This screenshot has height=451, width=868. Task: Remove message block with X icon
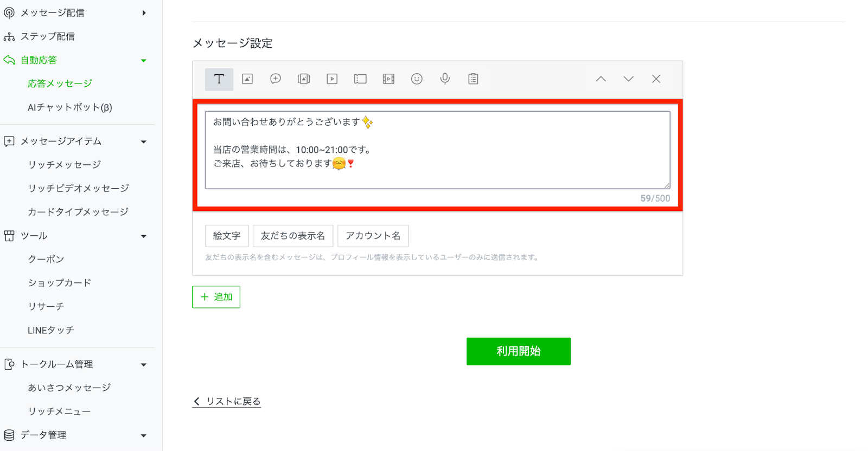[x=656, y=79]
